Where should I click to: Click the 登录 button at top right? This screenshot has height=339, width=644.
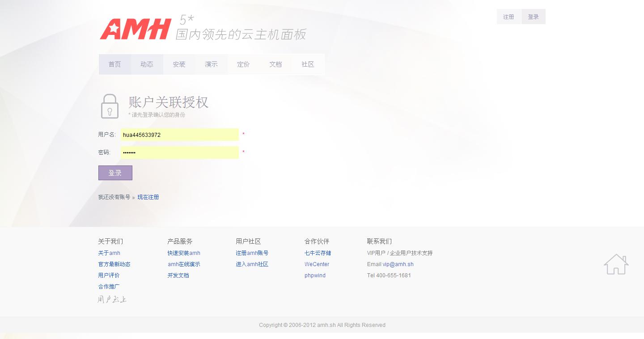click(x=533, y=17)
